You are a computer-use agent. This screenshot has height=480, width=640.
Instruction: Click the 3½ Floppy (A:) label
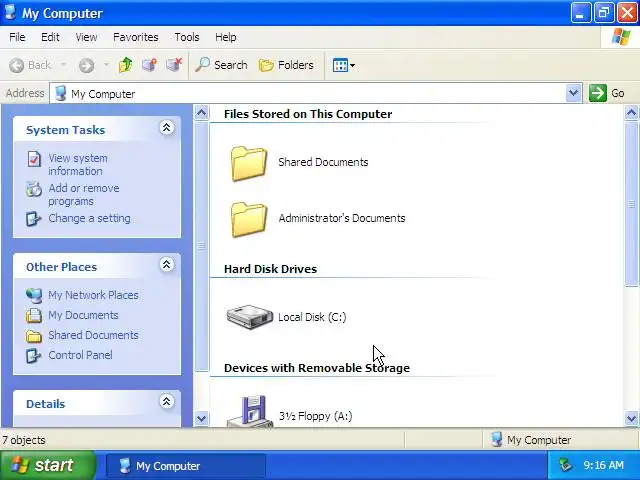316,416
